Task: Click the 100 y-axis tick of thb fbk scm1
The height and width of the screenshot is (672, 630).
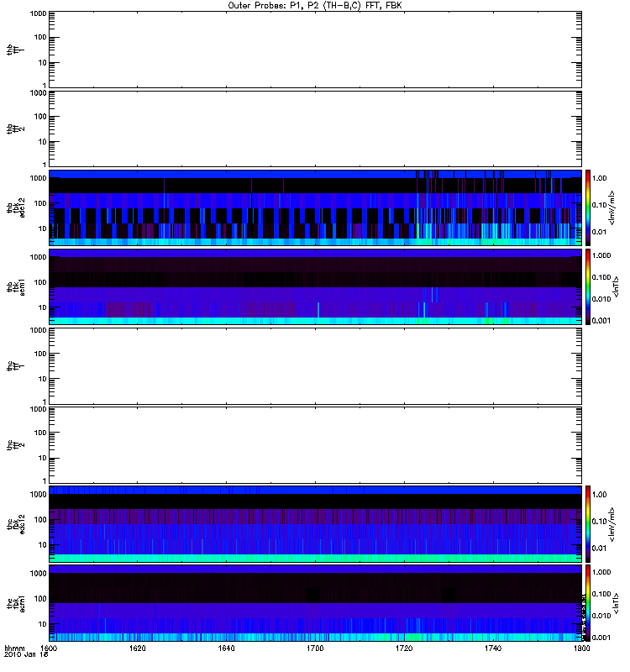Action: (x=40, y=282)
